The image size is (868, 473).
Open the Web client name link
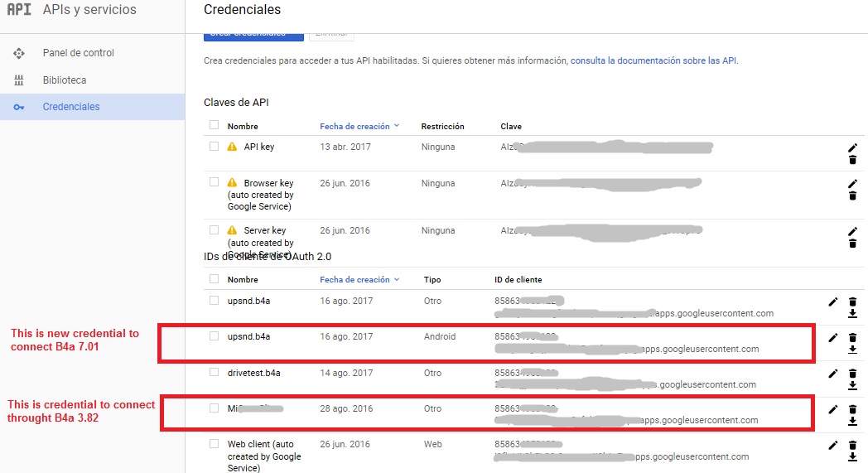click(x=264, y=456)
